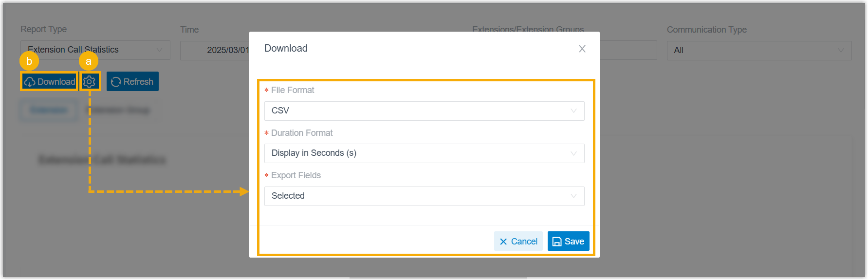Click the Download dialog title
Screen dimensions: 868x280
286,48
